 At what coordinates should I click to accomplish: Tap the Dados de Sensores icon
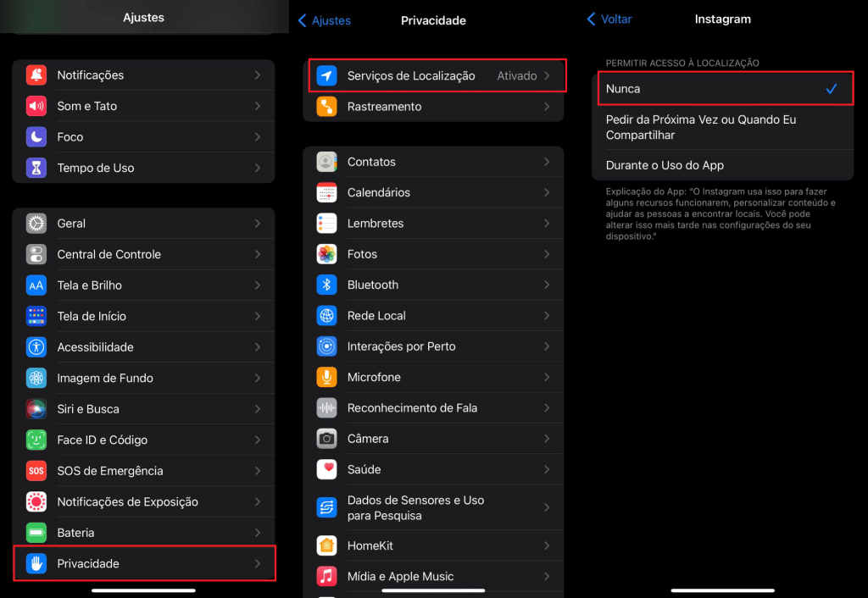coord(326,508)
